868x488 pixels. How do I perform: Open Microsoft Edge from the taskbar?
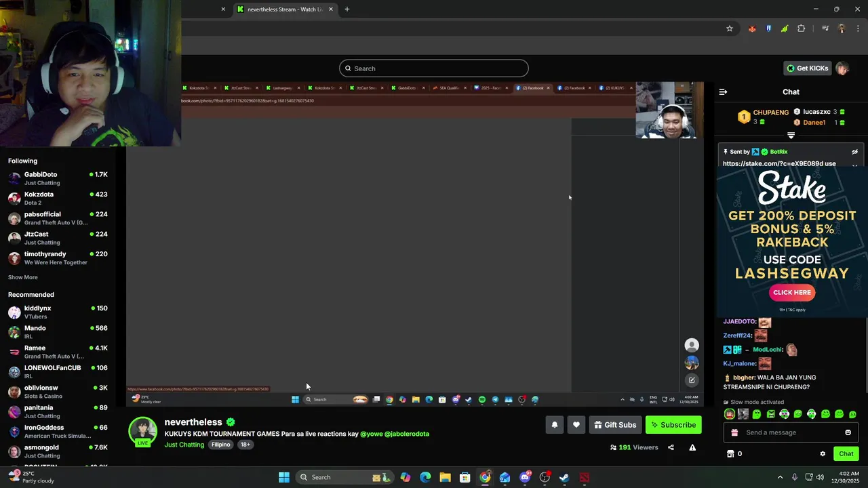click(x=425, y=477)
